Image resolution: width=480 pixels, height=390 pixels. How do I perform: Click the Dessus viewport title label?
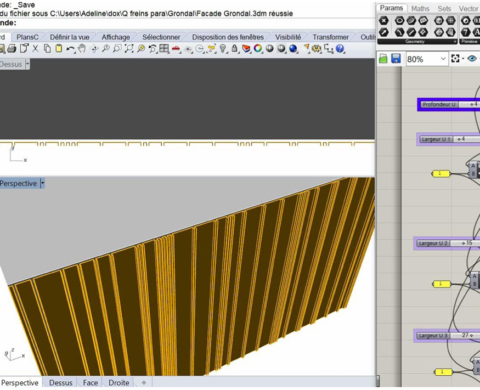coord(11,64)
